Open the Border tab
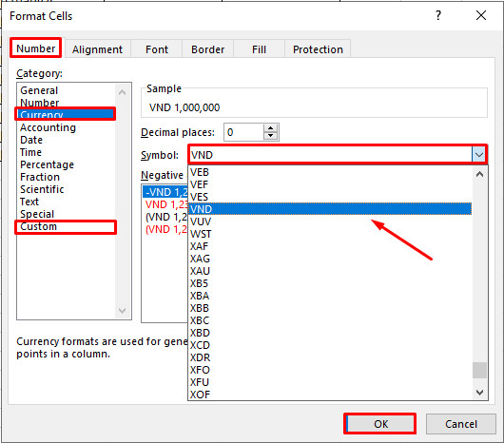504x443 pixels. click(207, 49)
